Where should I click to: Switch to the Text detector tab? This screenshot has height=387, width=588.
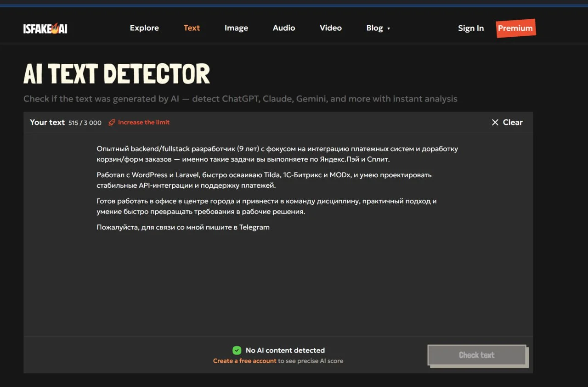click(x=192, y=28)
